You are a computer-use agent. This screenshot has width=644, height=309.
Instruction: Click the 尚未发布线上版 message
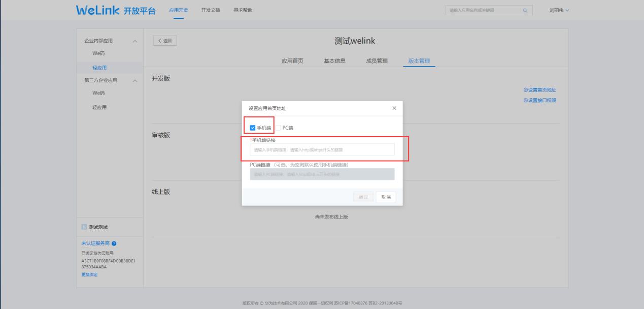[x=331, y=217]
